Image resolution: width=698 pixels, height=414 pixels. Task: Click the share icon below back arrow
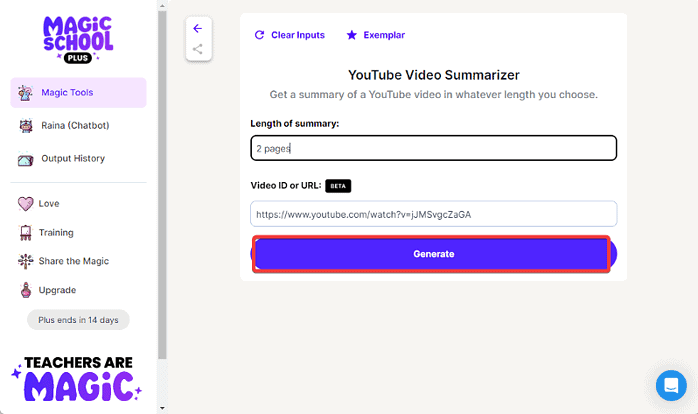point(197,49)
